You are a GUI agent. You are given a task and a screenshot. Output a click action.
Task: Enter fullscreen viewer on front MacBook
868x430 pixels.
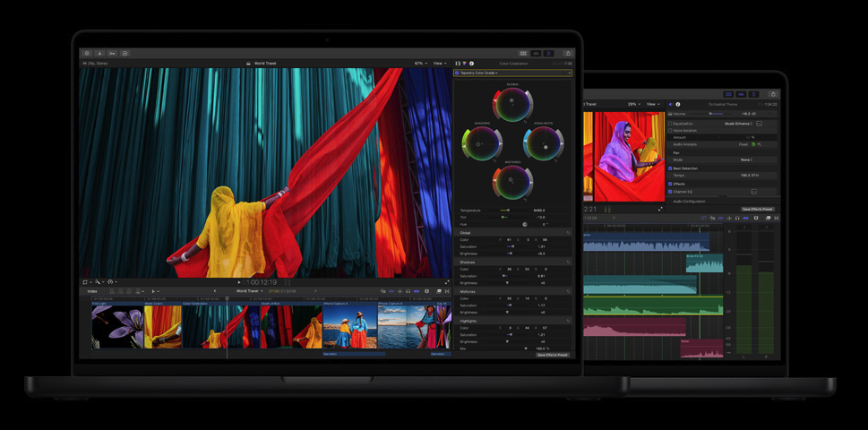(x=447, y=281)
